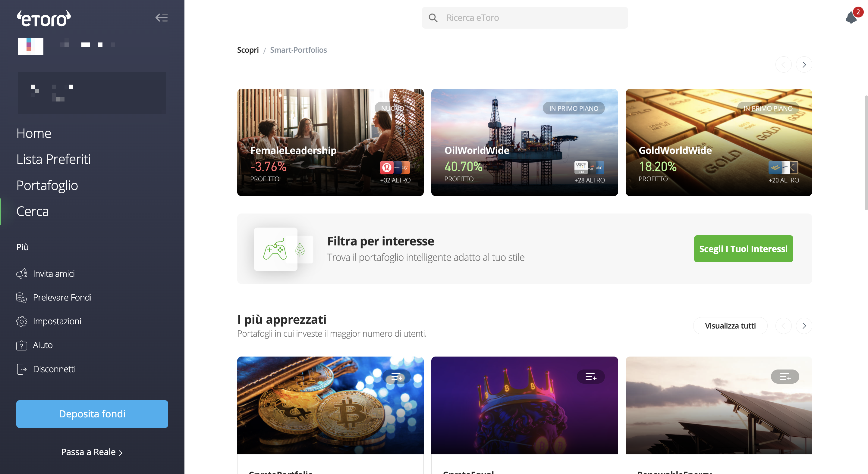868x474 pixels.
Task: Click the search magnifier icon
Action: click(x=433, y=18)
